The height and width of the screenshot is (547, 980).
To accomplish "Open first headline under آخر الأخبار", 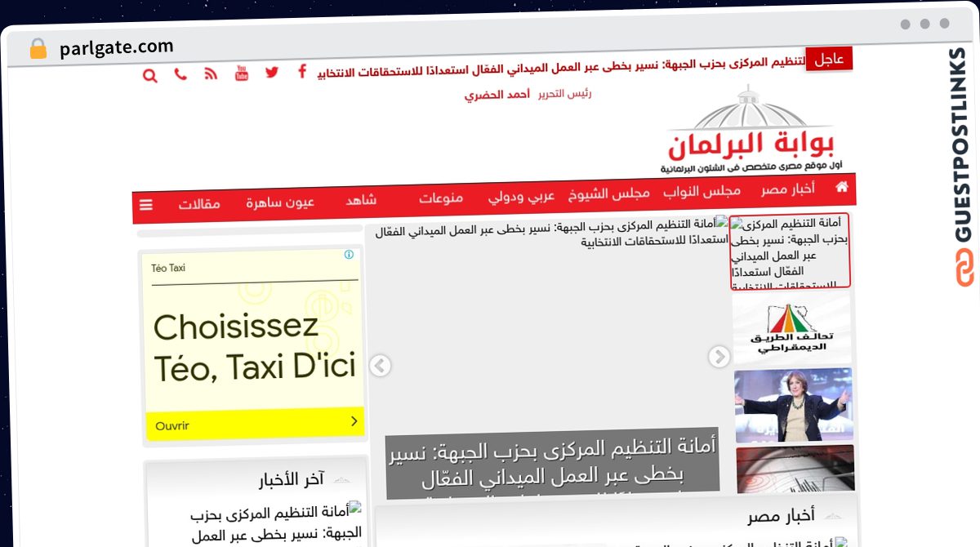I will click(x=275, y=524).
